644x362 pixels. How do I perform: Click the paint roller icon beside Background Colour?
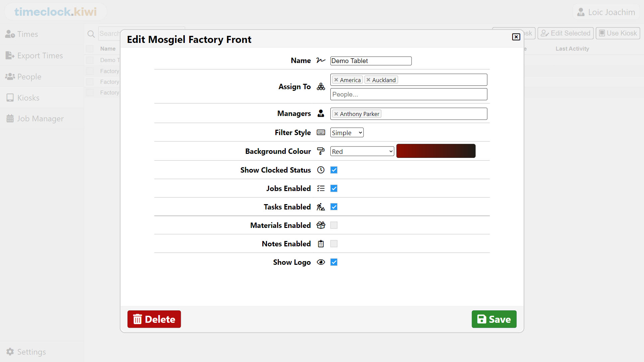coord(321,151)
